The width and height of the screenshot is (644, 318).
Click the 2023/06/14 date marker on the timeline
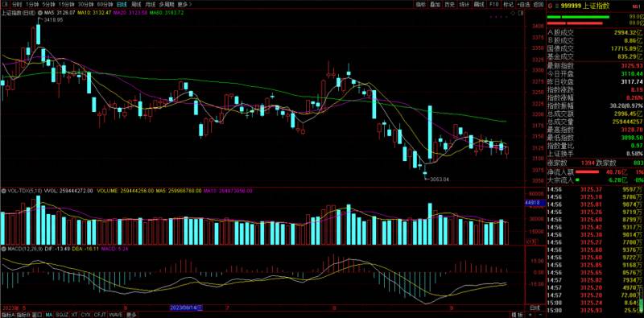point(187,308)
